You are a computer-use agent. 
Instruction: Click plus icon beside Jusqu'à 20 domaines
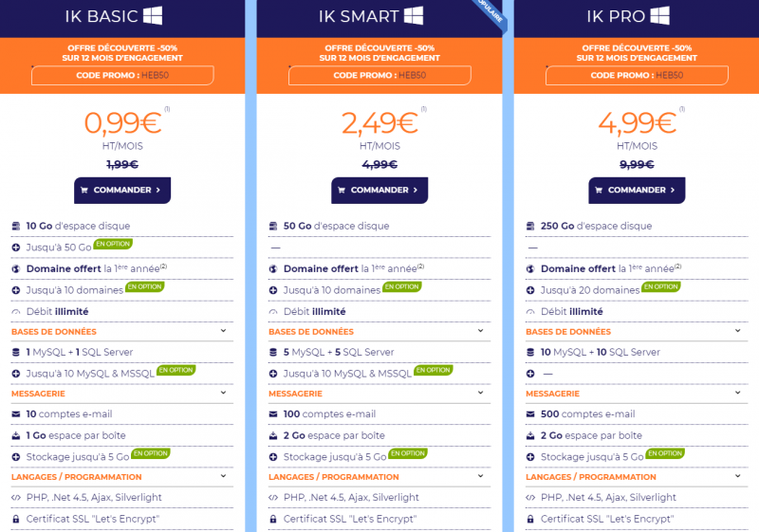(530, 290)
